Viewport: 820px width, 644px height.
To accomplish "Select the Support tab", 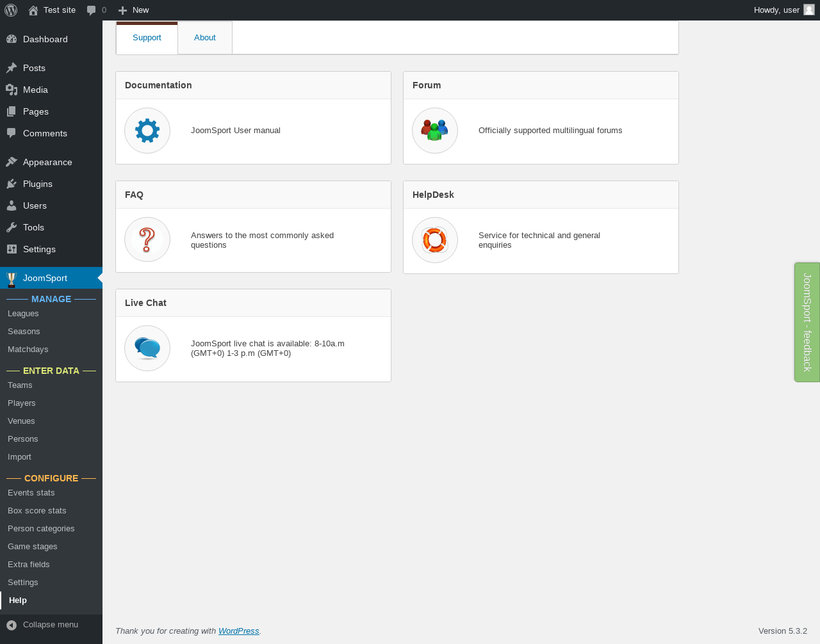I will (147, 38).
